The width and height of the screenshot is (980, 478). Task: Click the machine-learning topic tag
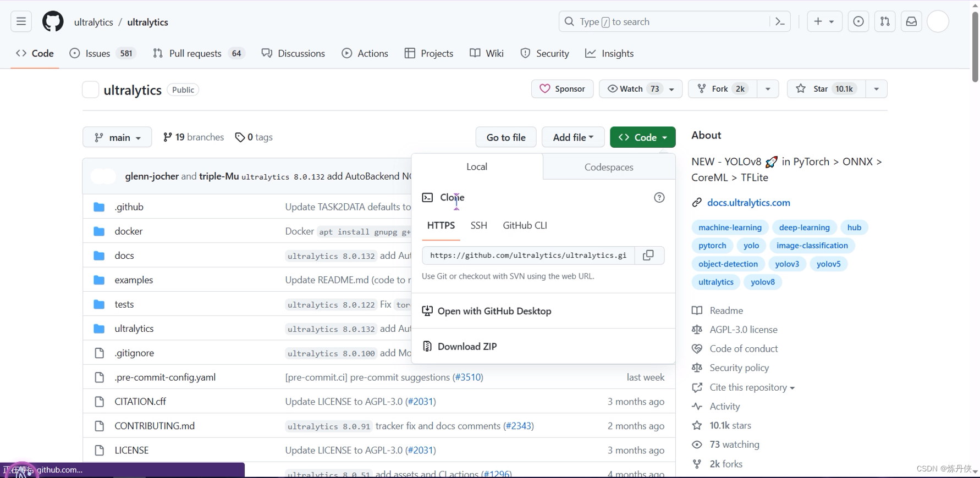pos(730,227)
